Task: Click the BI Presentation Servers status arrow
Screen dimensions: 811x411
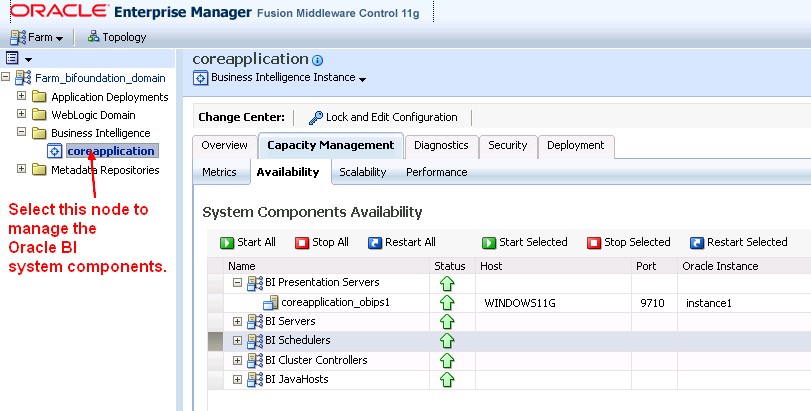Action: point(447,283)
